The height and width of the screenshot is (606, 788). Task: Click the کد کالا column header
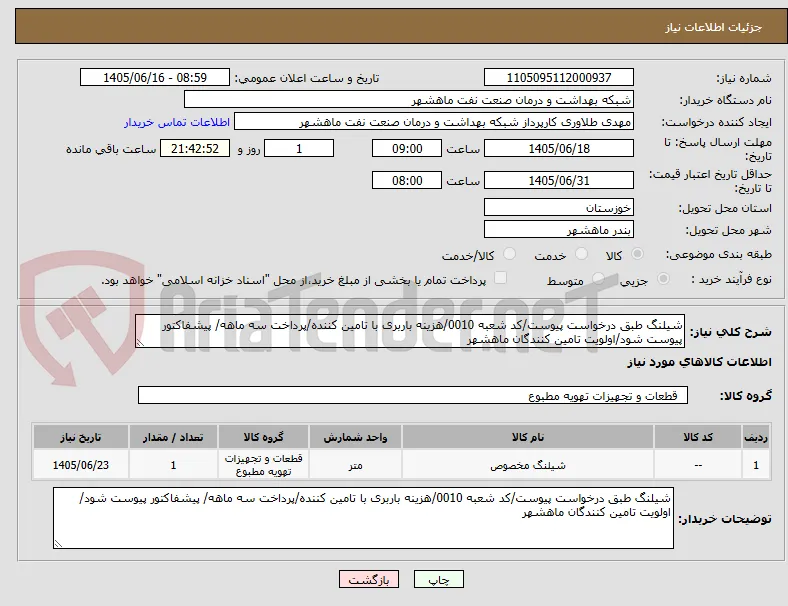[698, 437]
